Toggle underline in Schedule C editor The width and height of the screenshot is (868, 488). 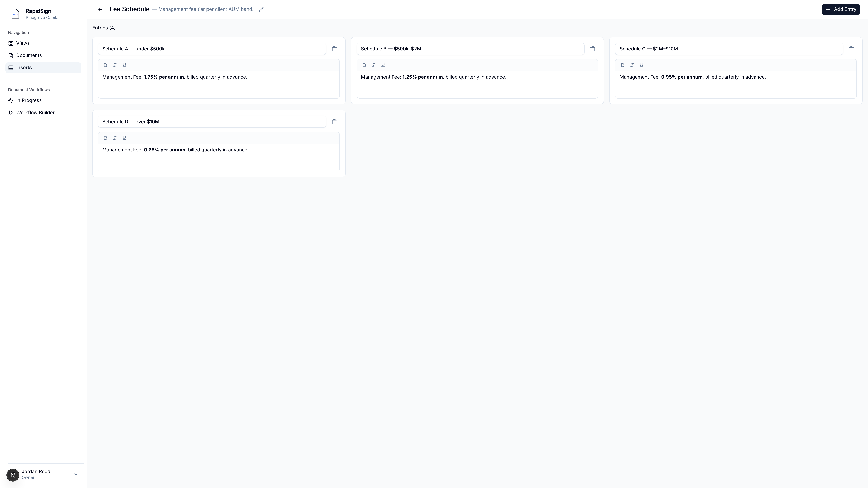coord(641,65)
